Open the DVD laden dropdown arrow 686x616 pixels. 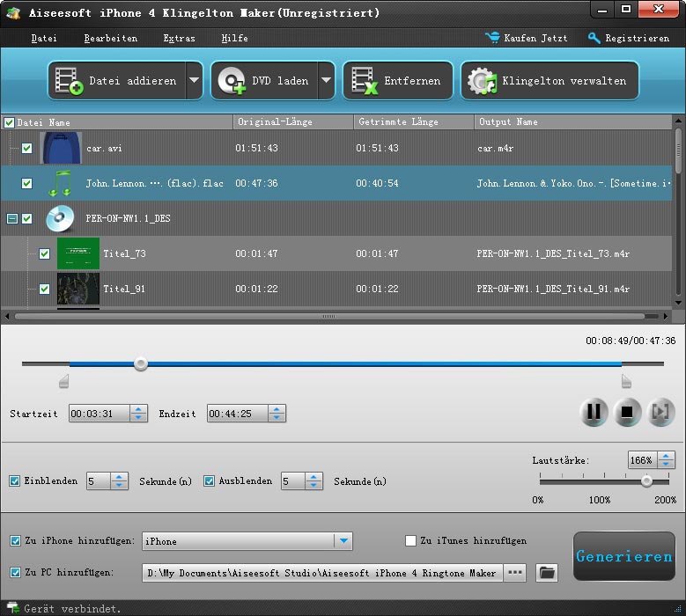(x=326, y=80)
